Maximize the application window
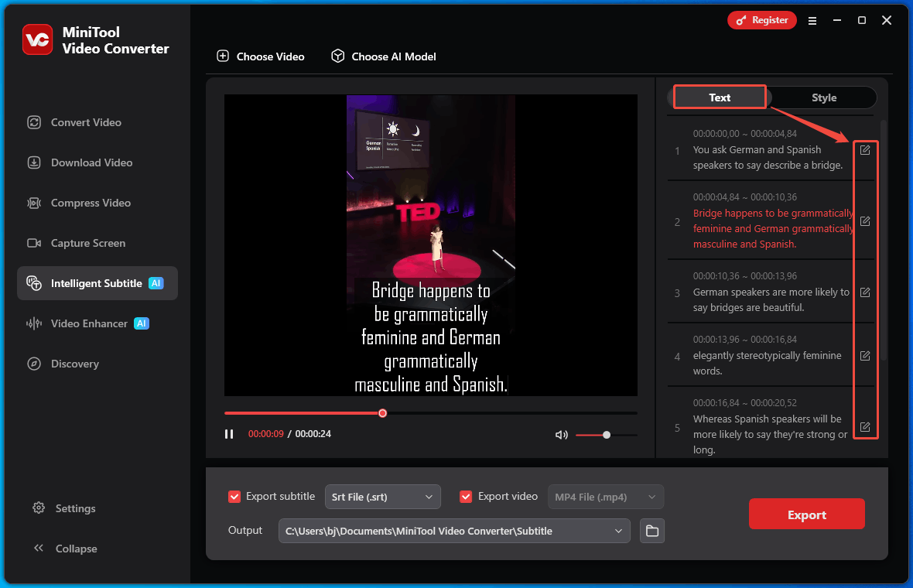Image resolution: width=913 pixels, height=588 pixels. coord(862,20)
